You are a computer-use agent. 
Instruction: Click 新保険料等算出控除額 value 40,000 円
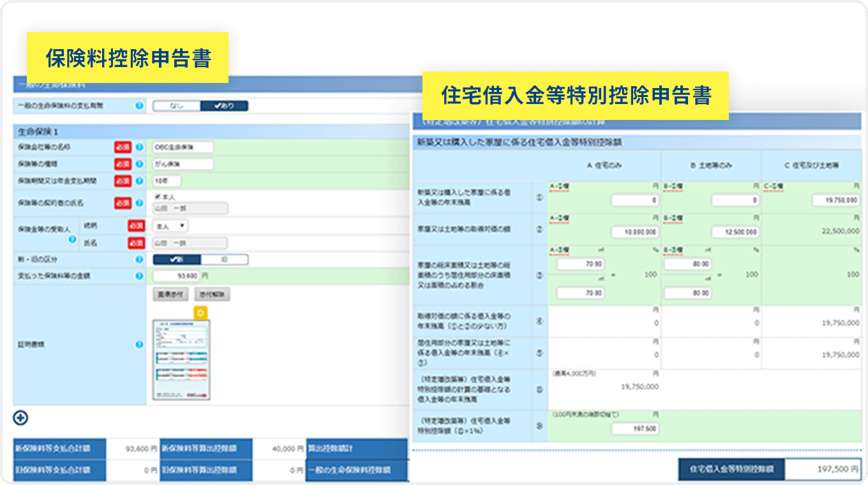pos(287,448)
